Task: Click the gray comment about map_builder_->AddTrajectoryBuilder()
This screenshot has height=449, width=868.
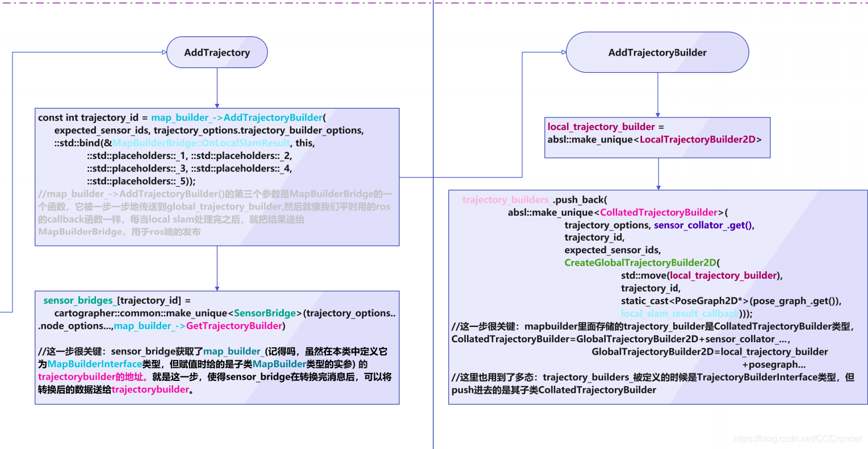Action: pyautogui.click(x=214, y=213)
